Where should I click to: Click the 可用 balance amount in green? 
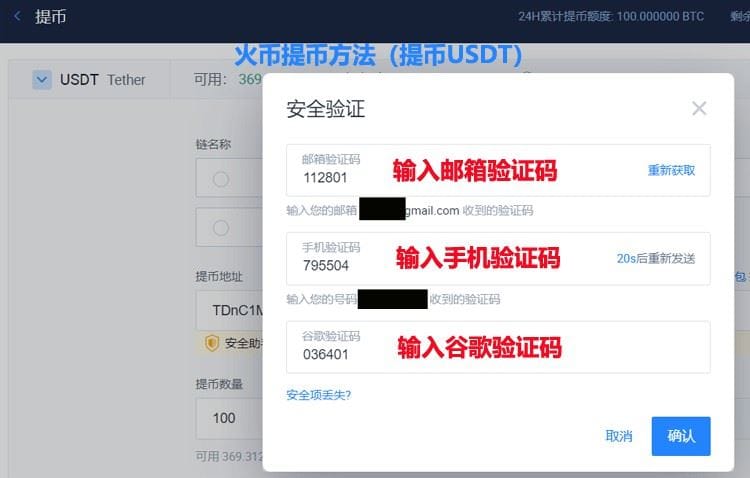tap(250, 79)
